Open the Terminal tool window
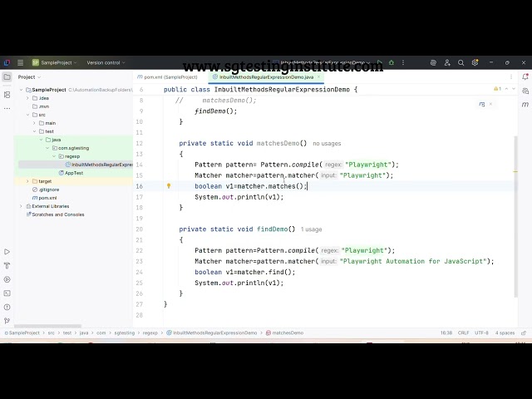 coord(7,293)
